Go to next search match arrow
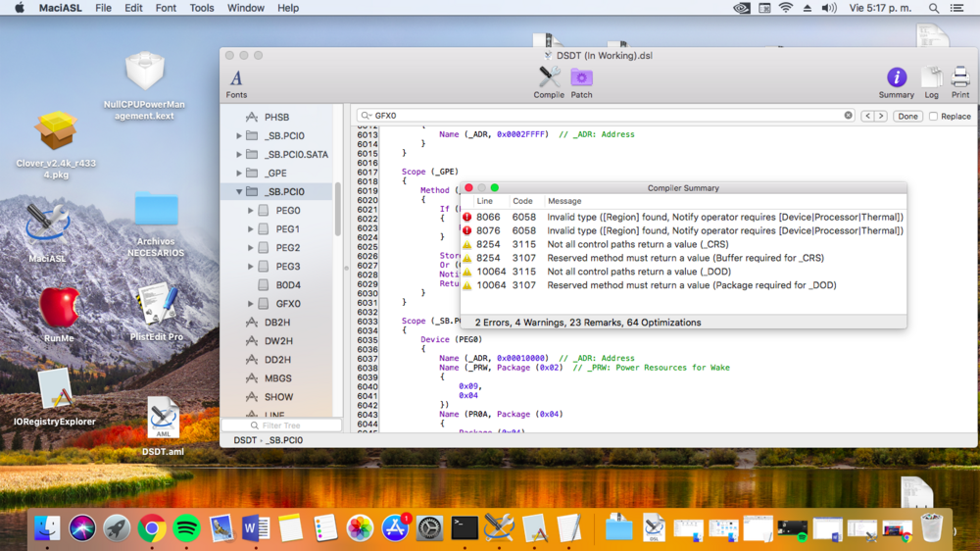This screenshot has height=551, width=980. (881, 116)
